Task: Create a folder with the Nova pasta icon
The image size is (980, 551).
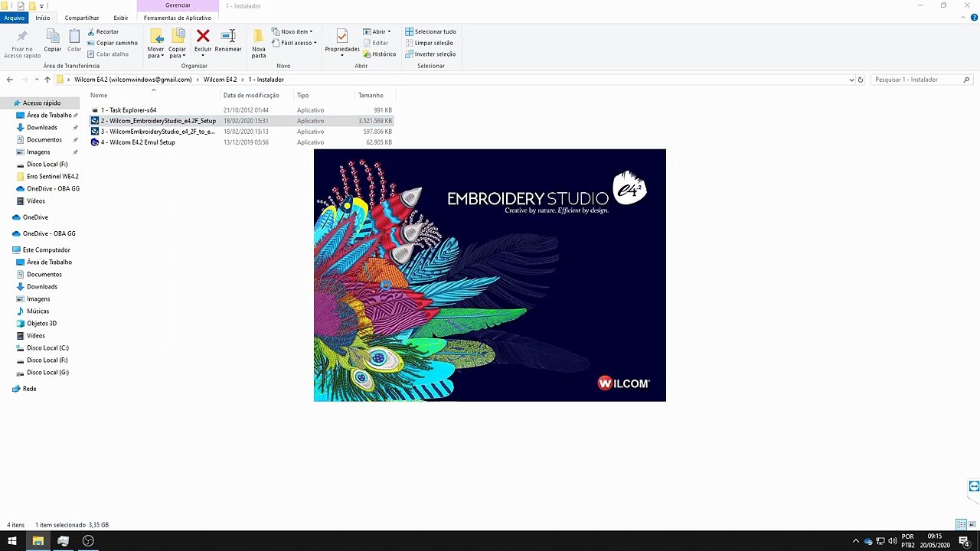Action: pyautogui.click(x=259, y=36)
